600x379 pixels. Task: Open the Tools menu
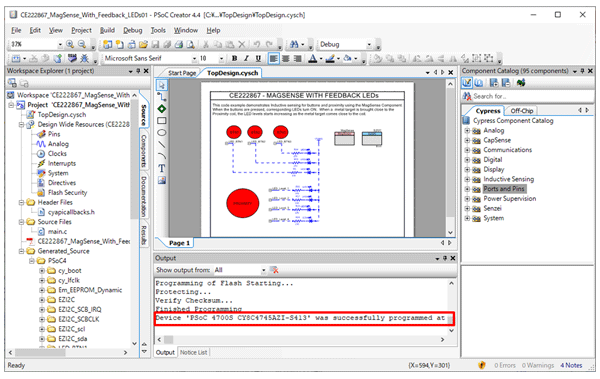(x=158, y=30)
